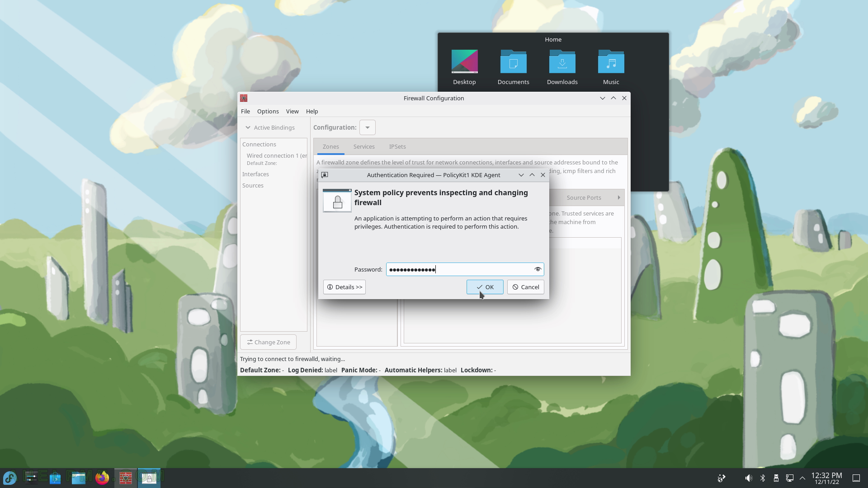The height and width of the screenshot is (488, 868).
Task: Click Automatic Helpers status bar entry
Action: click(420, 370)
